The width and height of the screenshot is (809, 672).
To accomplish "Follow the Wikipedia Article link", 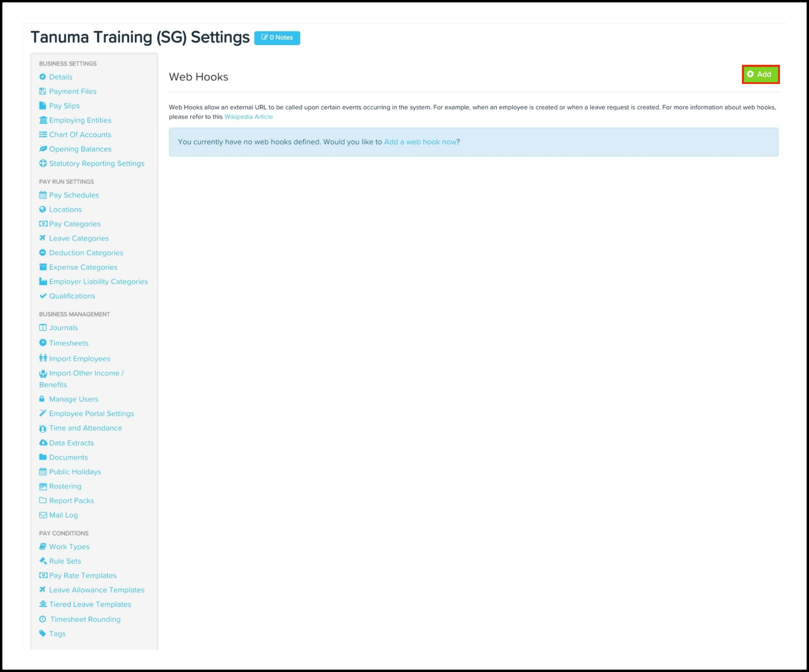I will 248,117.
